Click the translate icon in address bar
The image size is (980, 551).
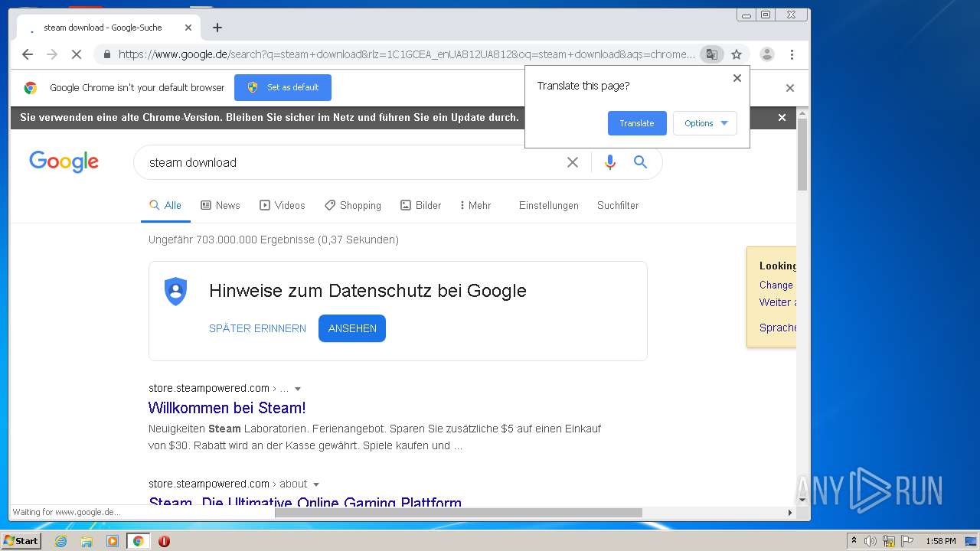pos(712,54)
